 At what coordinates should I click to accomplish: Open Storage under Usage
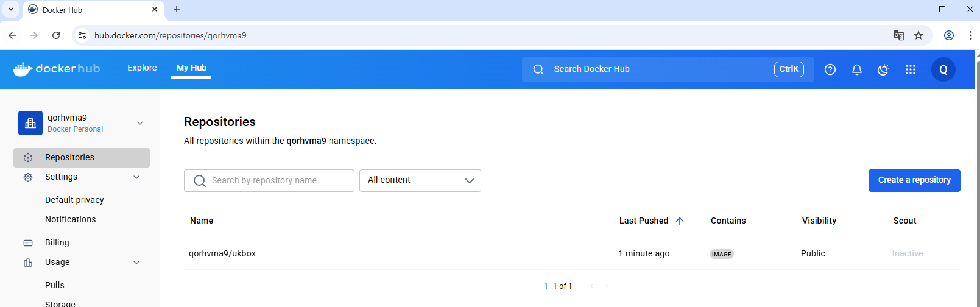pos(60,303)
